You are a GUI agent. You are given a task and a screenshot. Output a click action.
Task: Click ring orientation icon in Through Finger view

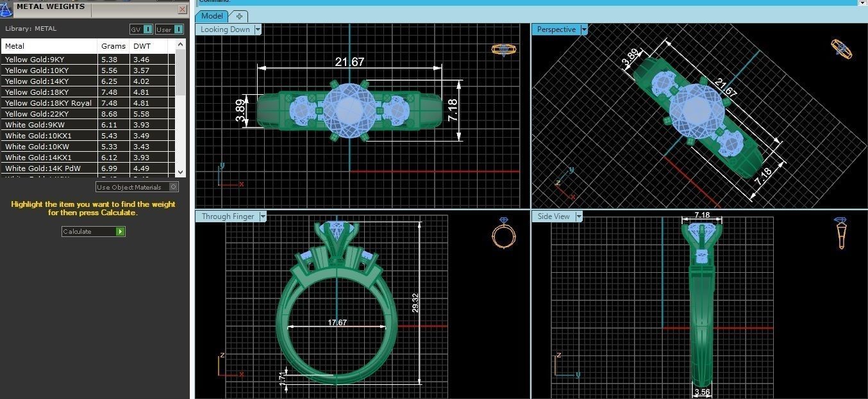pyautogui.click(x=504, y=232)
